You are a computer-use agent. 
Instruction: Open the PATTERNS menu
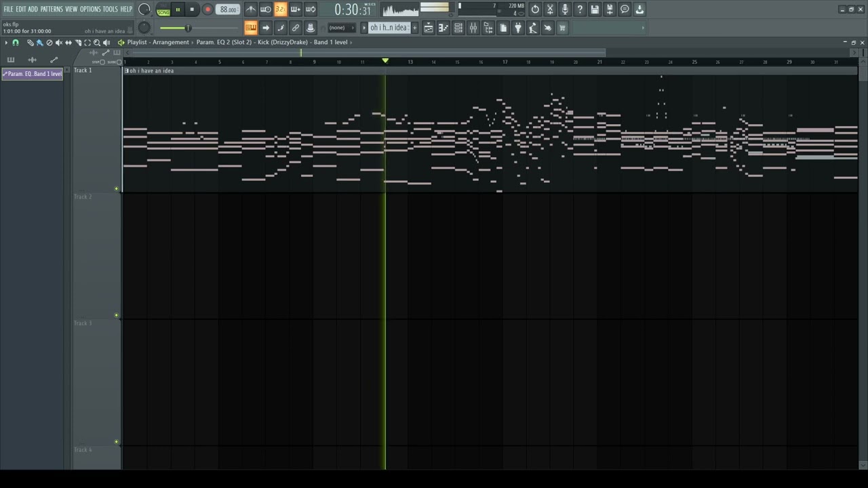click(52, 9)
